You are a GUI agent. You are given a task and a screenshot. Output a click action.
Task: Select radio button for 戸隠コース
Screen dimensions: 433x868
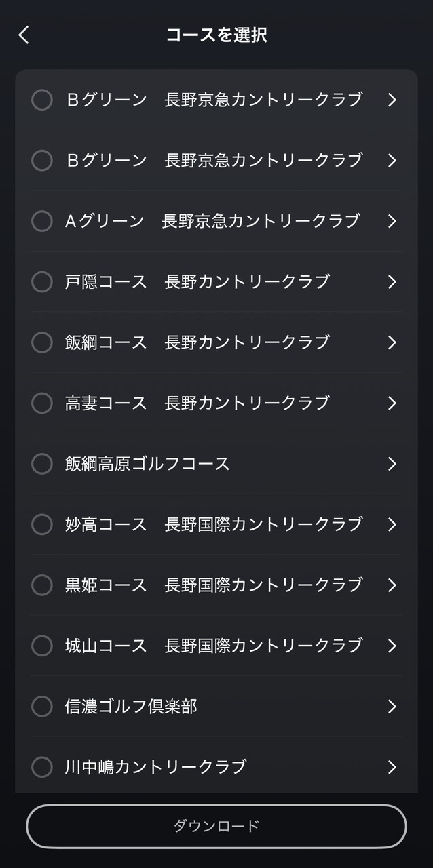point(42,281)
